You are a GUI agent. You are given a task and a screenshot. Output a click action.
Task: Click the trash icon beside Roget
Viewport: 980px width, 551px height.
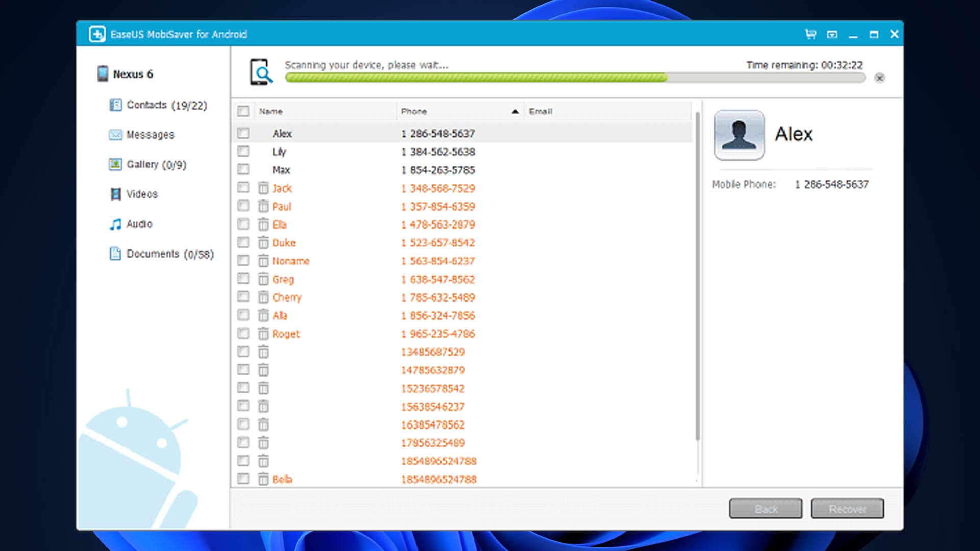click(263, 334)
